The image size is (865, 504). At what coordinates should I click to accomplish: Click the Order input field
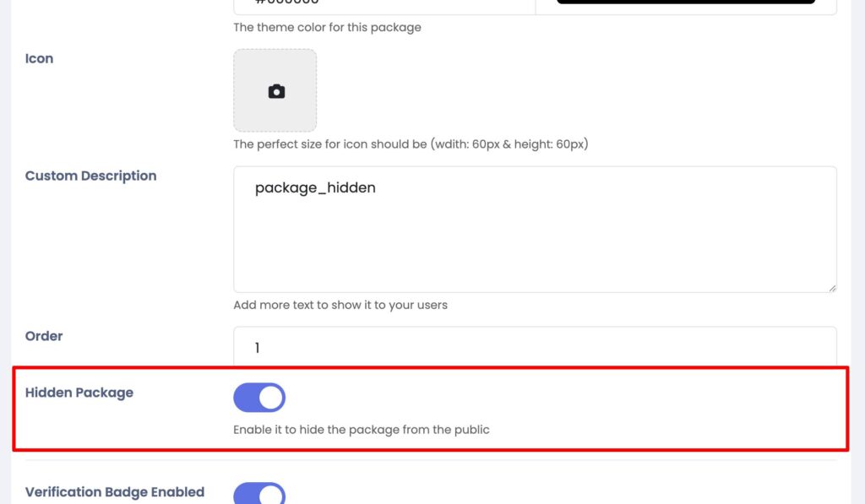pyautogui.click(x=535, y=347)
